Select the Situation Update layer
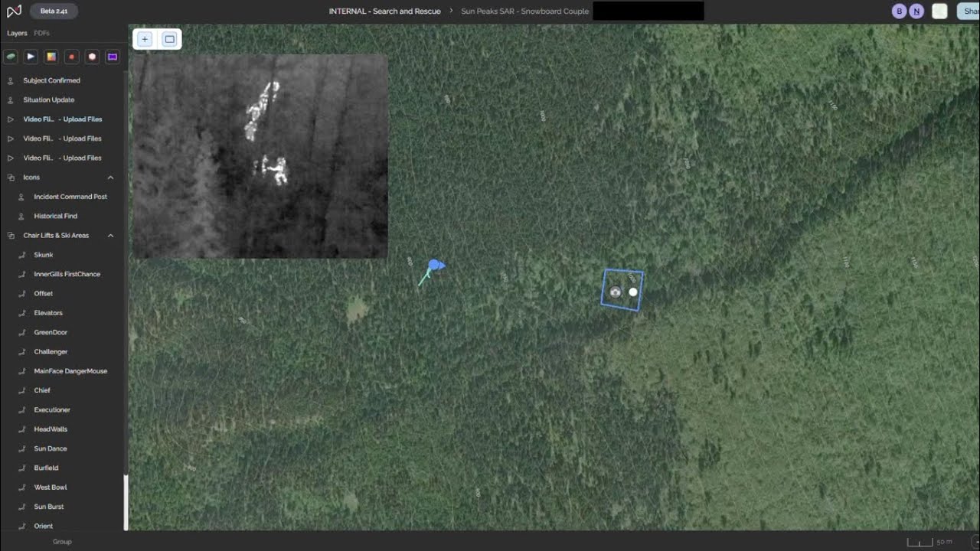Image resolution: width=980 pixels, height=551 pixels. [x=48, y=100]
